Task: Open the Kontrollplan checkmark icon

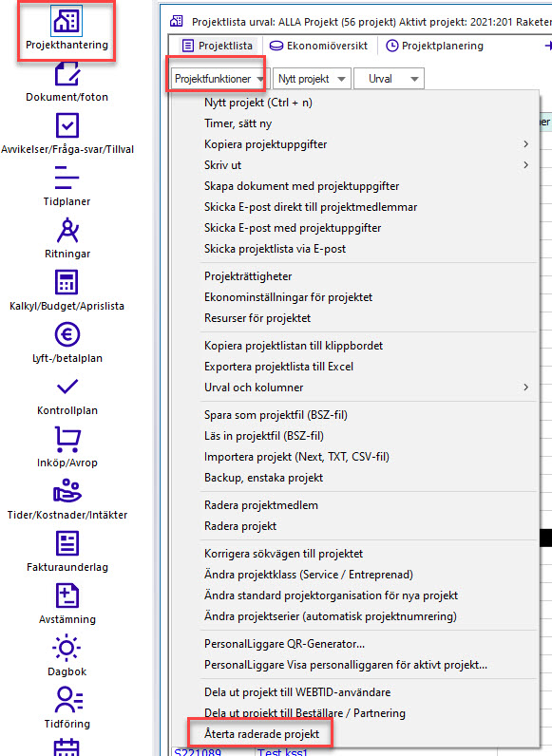Action: tap(67, 387)
